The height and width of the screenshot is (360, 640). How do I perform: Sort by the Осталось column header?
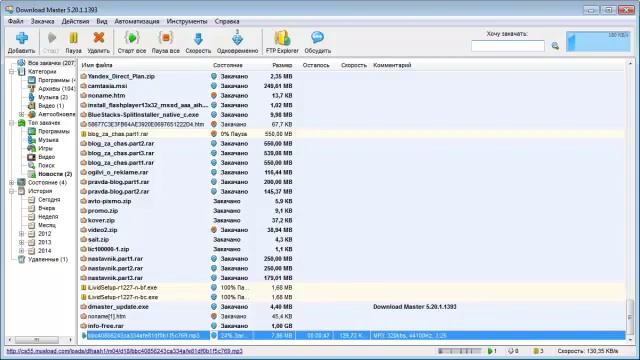coord(316,65)
